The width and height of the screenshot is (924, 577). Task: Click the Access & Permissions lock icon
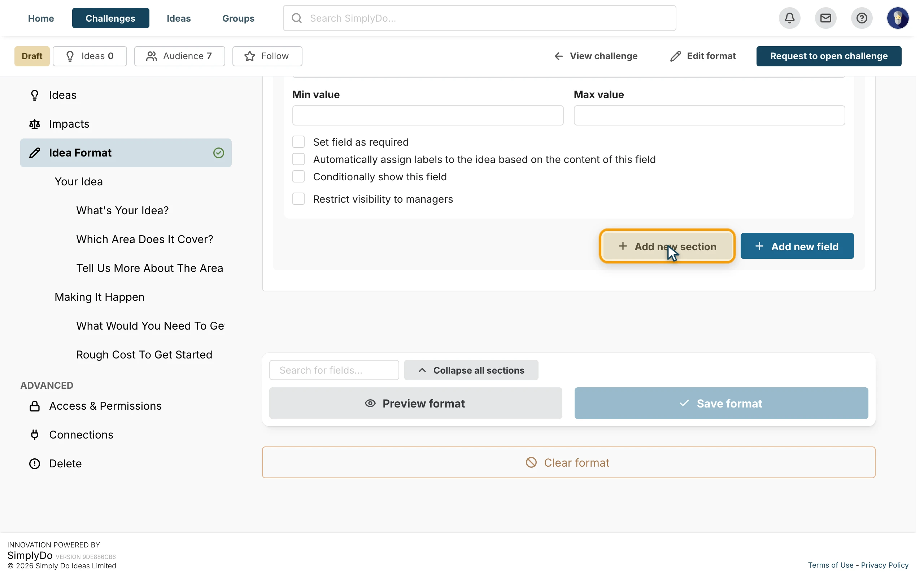pos(35,406)
